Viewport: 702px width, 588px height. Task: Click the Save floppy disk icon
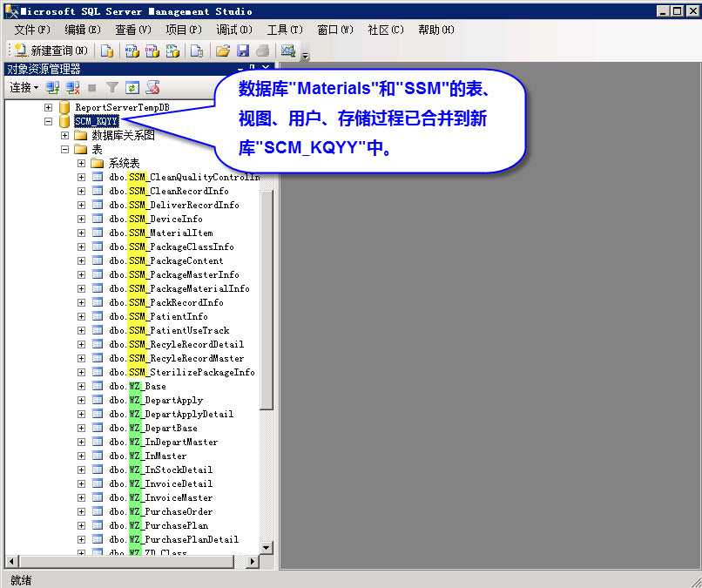pos(243,51)
